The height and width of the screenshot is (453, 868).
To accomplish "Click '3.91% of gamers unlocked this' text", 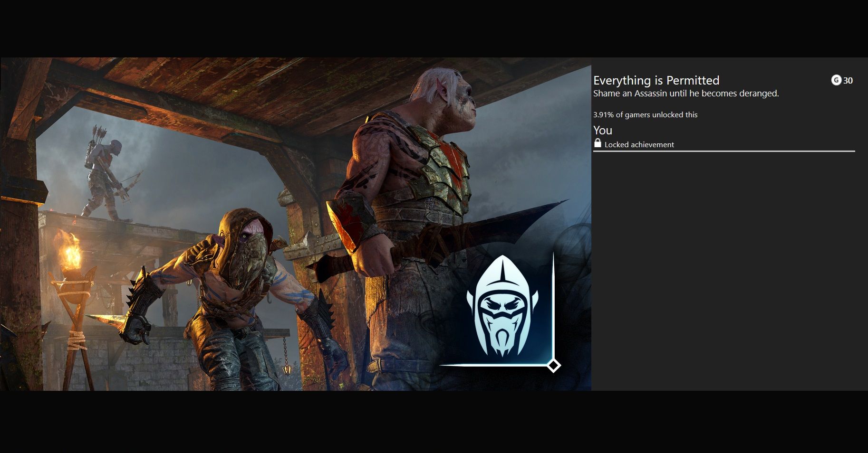I will click(x=645, y=115).
